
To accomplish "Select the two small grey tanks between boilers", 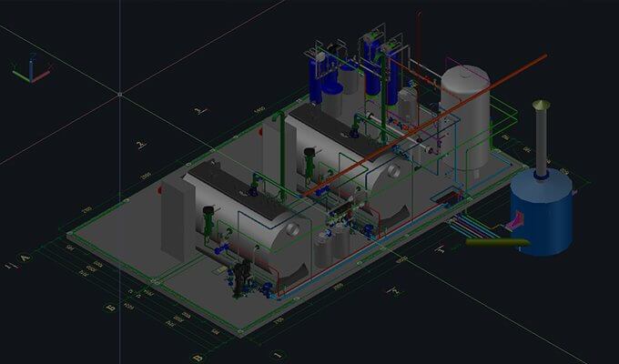I will 332,246.
